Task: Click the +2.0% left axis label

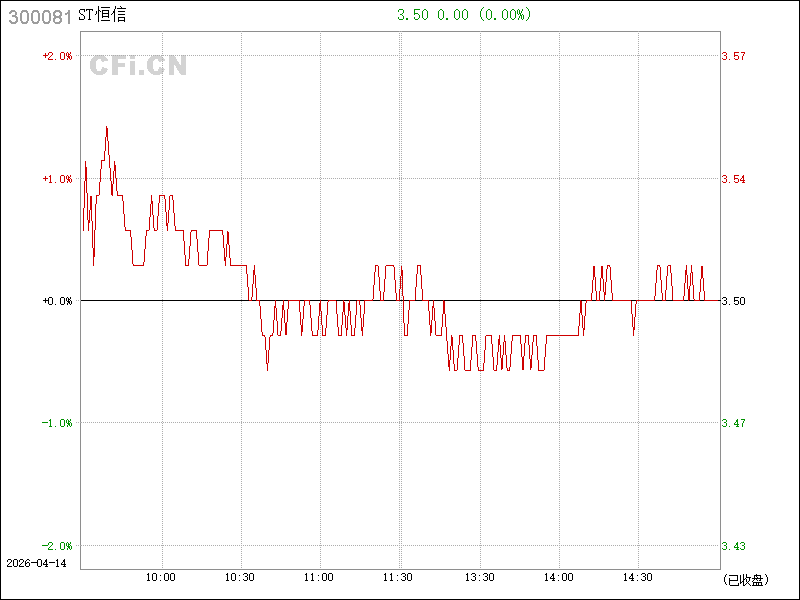Action: (x=57, y=56)
